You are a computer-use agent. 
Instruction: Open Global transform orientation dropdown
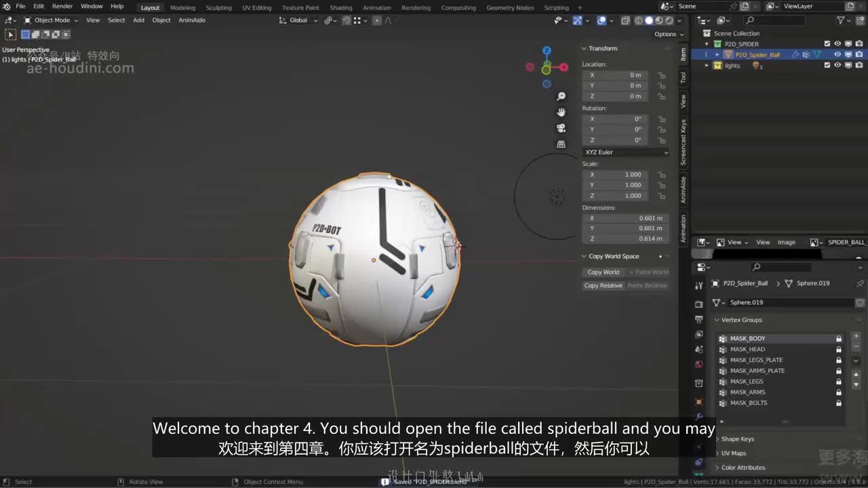298,20
